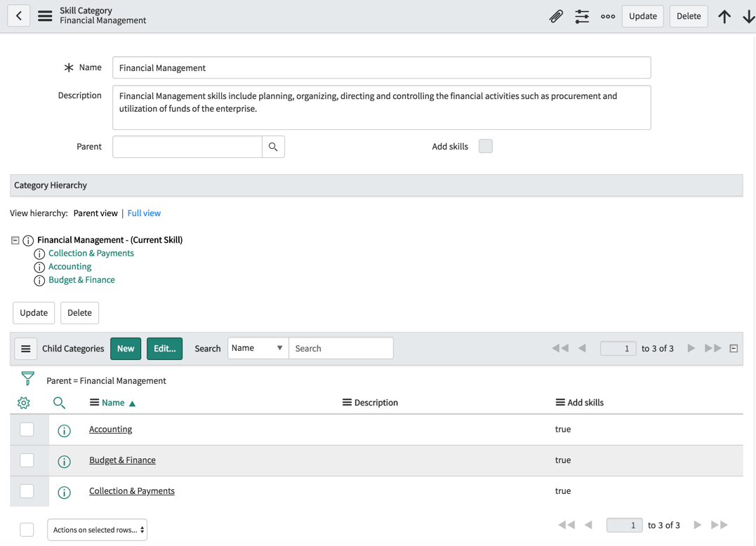Go to first page in bottom pagination
The image size is (756, 546).
coord(566,525)
